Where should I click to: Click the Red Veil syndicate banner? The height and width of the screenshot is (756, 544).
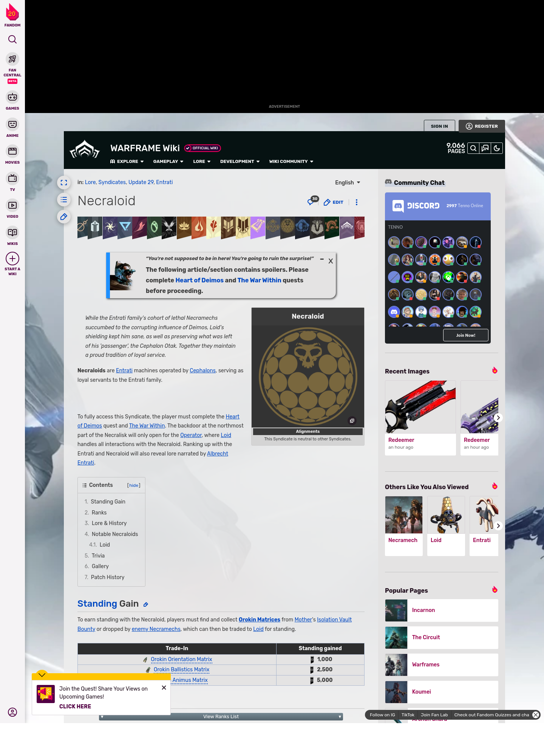139,227
